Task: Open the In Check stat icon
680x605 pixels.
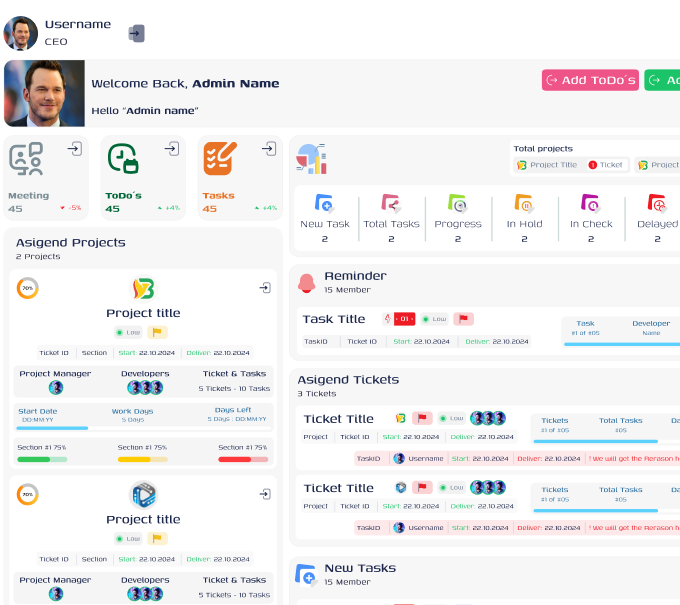Action: [590, 203]
